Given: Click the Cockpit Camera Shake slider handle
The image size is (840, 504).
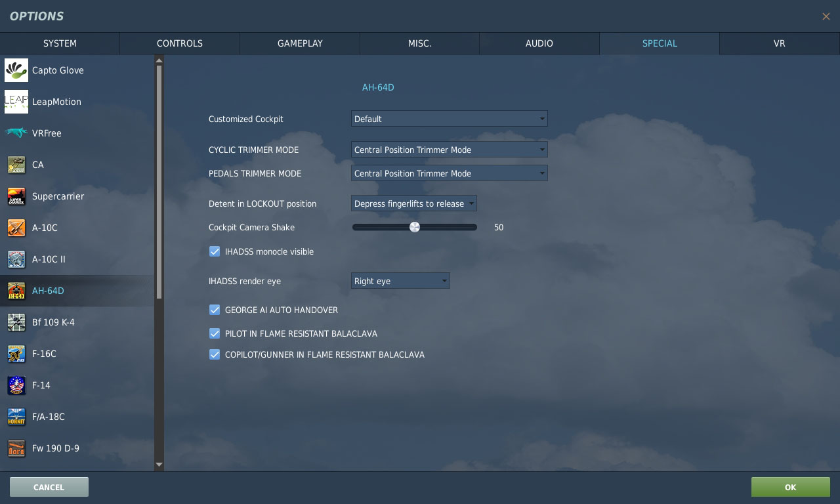Looking at the screenshot, I should [415, 227].
